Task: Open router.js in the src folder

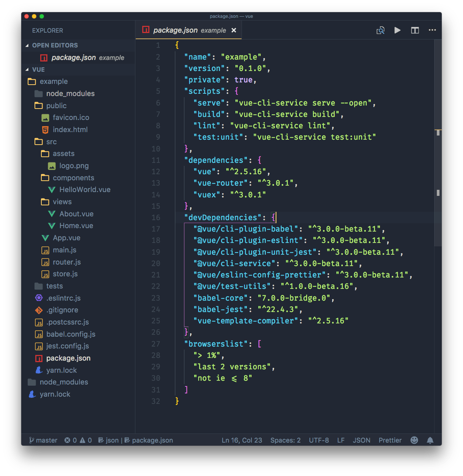Action: (x=66, y=262)
